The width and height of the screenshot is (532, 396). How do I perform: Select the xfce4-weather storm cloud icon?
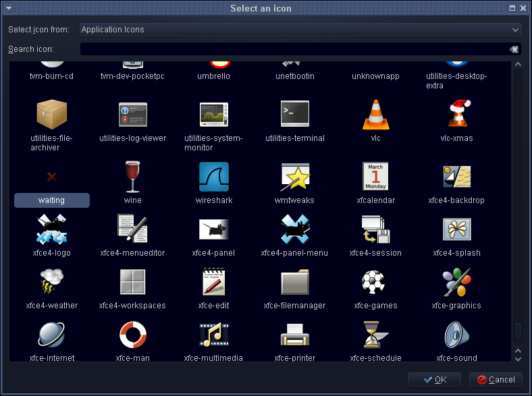pos(51,282)
